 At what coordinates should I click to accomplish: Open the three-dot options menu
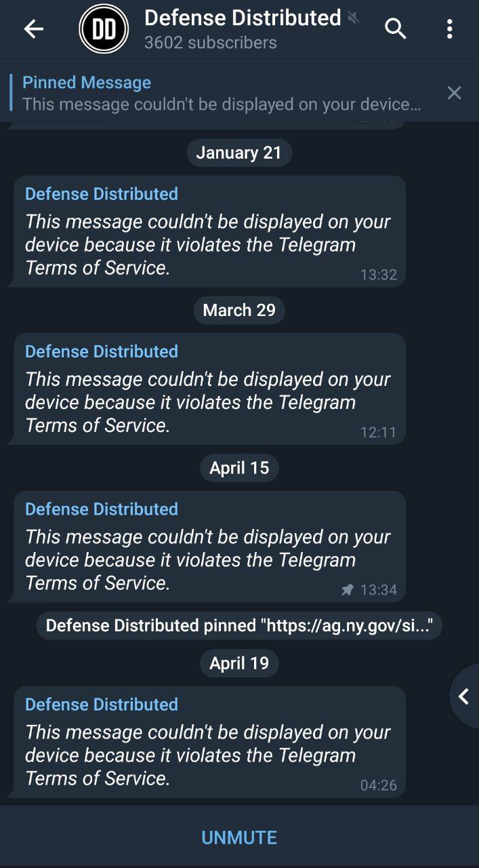[x=449, y=29]
